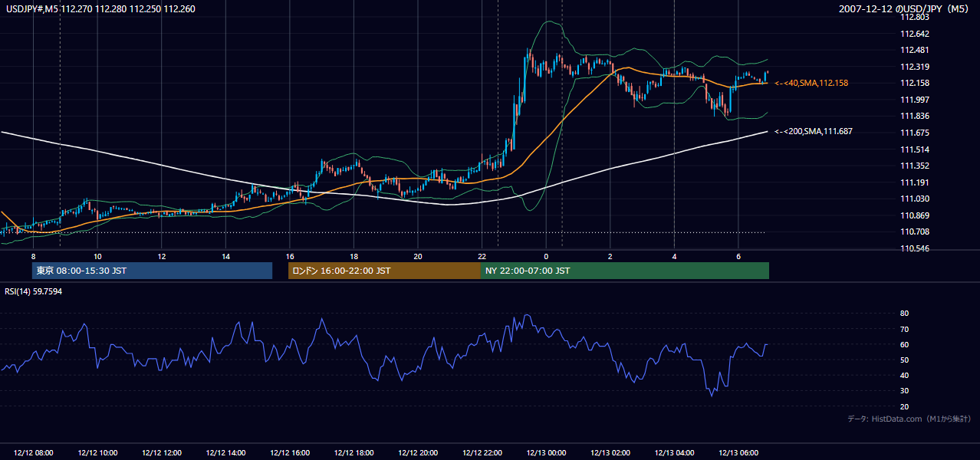Viewport: 980px width, 460px height.
Task: Click the RSI scale value 30
Action: [904, 391]
